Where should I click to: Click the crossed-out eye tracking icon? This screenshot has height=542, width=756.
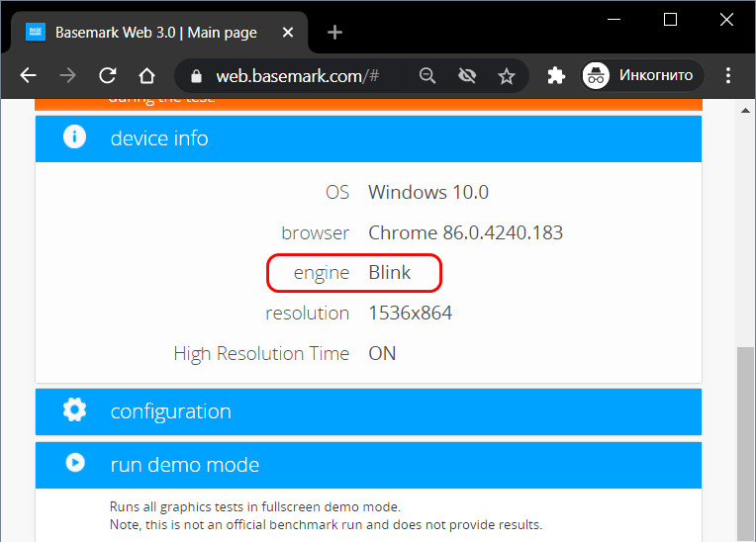467,75
